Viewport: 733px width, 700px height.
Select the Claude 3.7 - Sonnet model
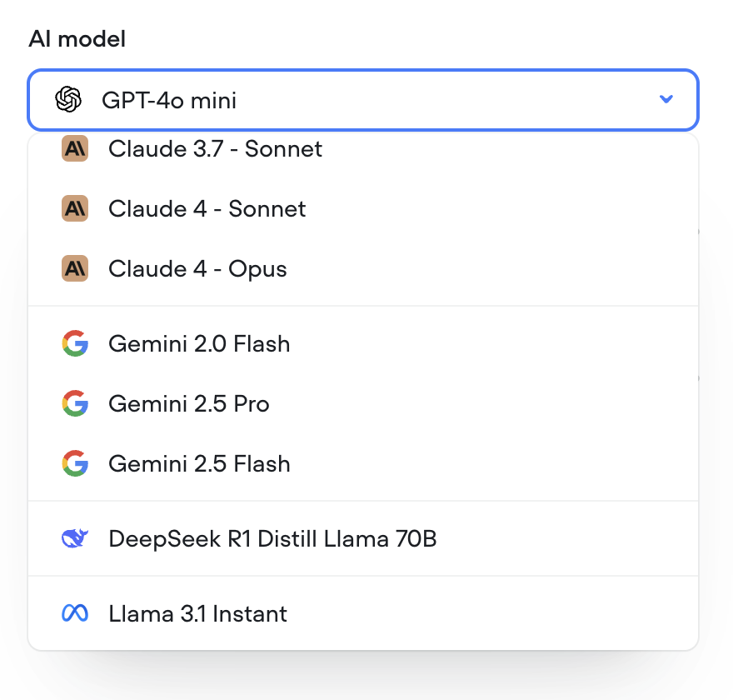click(215, 148)
